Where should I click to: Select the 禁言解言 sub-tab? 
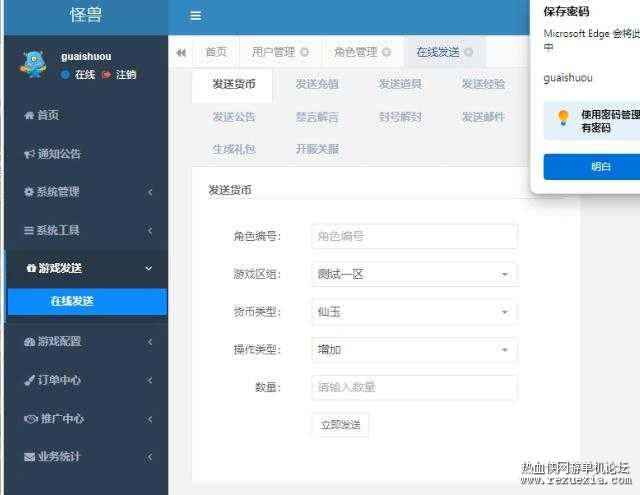click(317, 118)
